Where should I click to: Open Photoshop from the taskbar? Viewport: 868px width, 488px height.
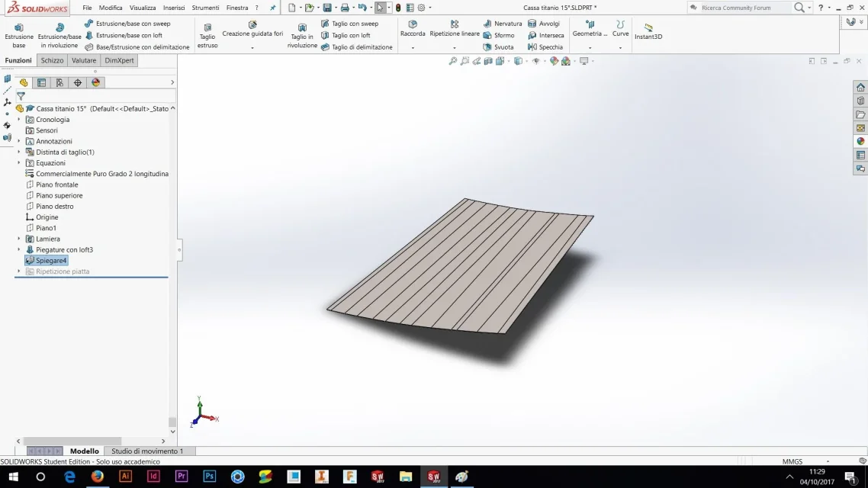[x=209, y=477]
